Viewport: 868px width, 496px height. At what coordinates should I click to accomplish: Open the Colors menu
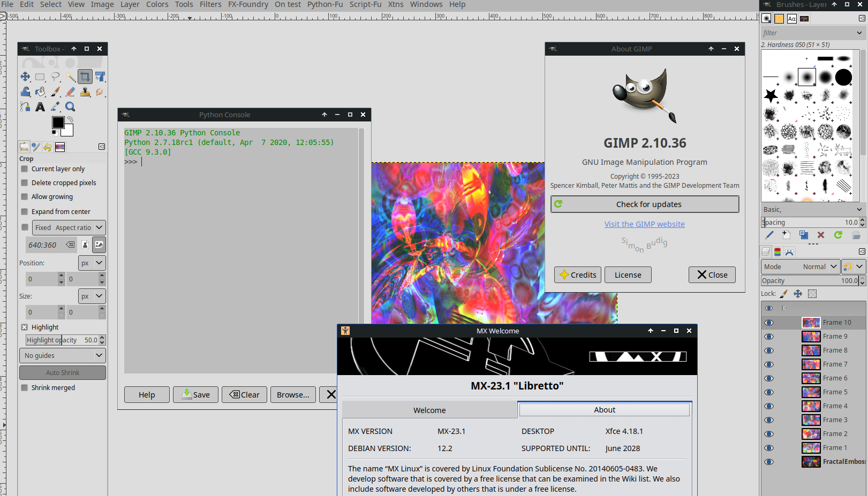coord(157,4)
